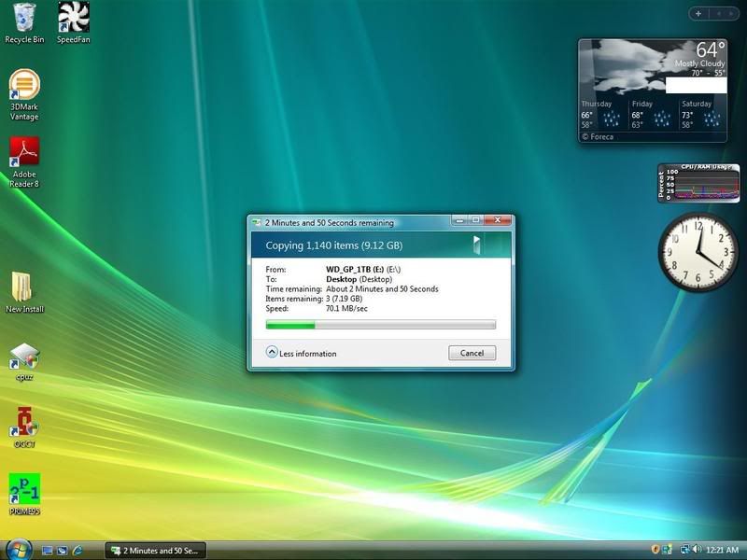Viewport: 747px width, 560px height.
Task: Click 'About 2 Minutes and 50 Seconds' text
Action: point(382,289)
